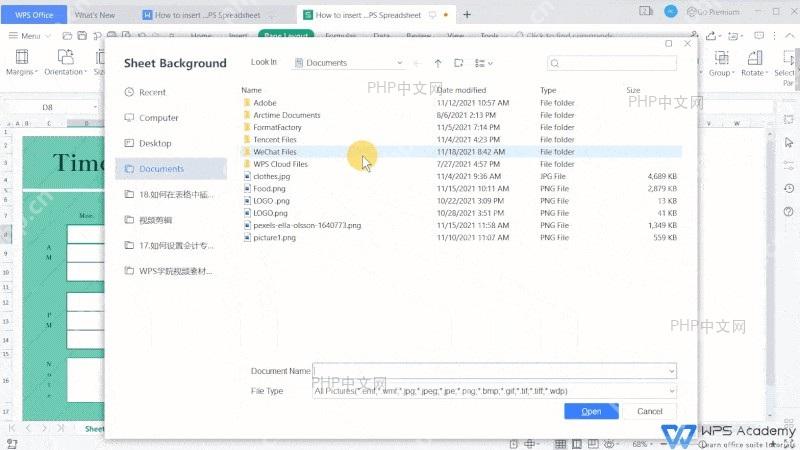Open the sidebar folder starting with WPS
The height and width of the screenshot is (450, 800).
169,271
